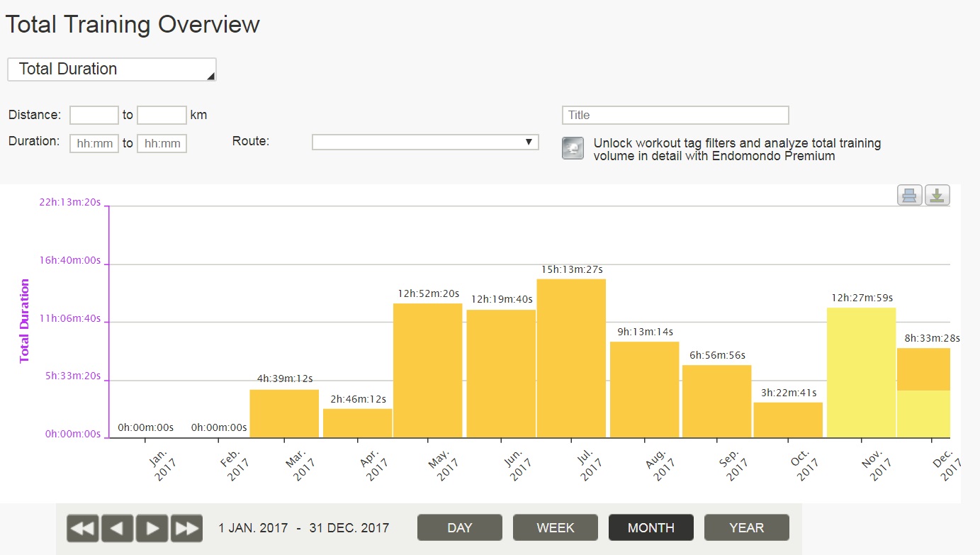Viewport: 980px width, 555px height.
Task: Click the 9h:13m:14s value label
Action: [645, 332]
